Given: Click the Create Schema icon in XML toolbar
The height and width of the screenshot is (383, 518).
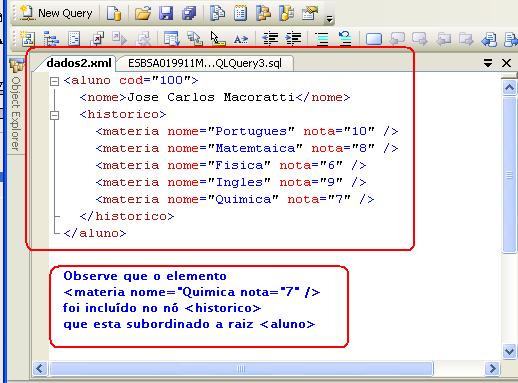Looking at the screenshot, I should point(28,38).
